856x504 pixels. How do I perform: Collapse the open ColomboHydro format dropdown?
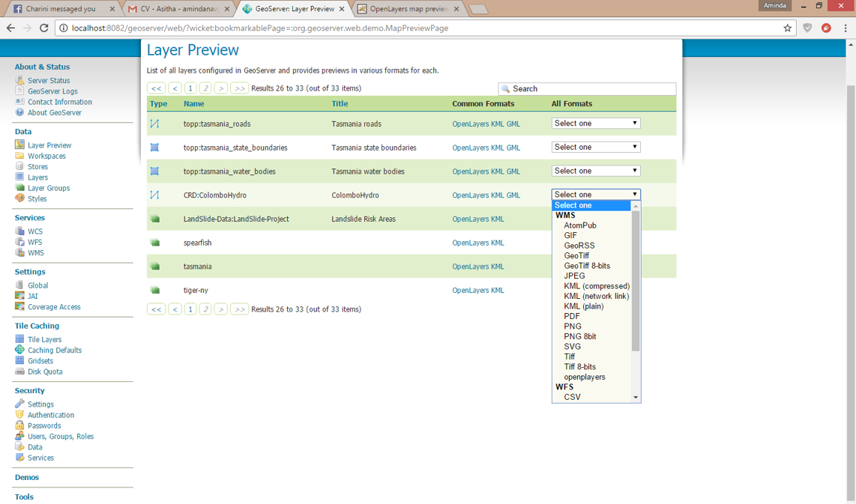[x=596, y=195]
